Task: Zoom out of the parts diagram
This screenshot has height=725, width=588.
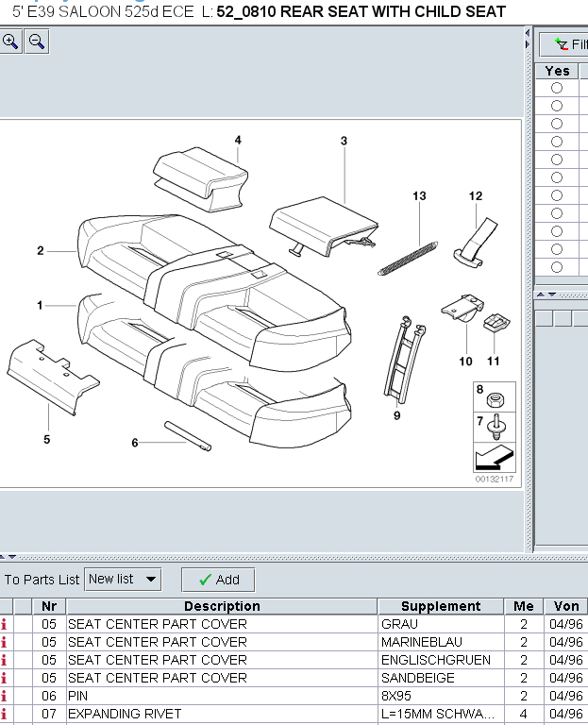Action: (x=37, y=42)
